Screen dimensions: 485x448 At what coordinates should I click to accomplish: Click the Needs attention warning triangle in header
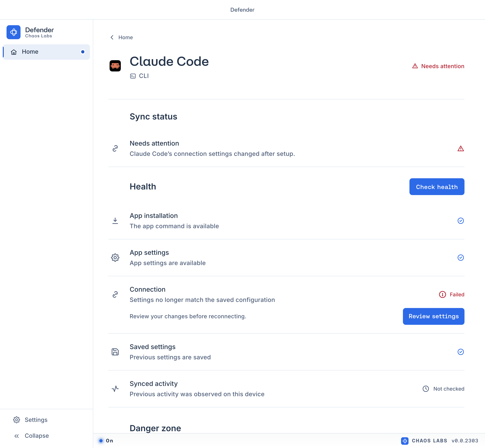point(415,66)
